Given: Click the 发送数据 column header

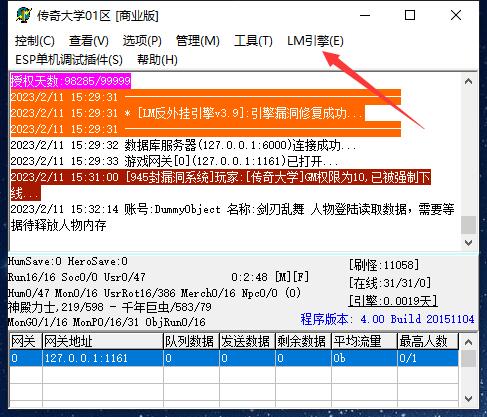Looking at the screenshot, I should [x=247, y=341].
